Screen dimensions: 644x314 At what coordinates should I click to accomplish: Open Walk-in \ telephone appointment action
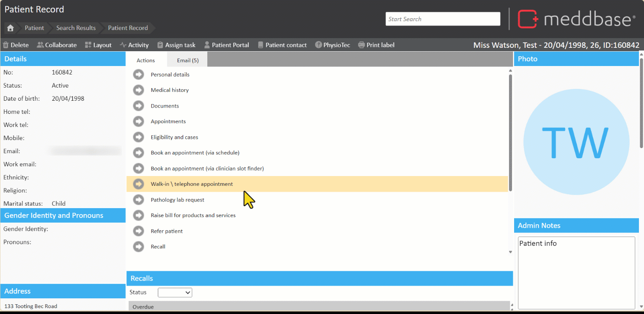pos(192,184)
